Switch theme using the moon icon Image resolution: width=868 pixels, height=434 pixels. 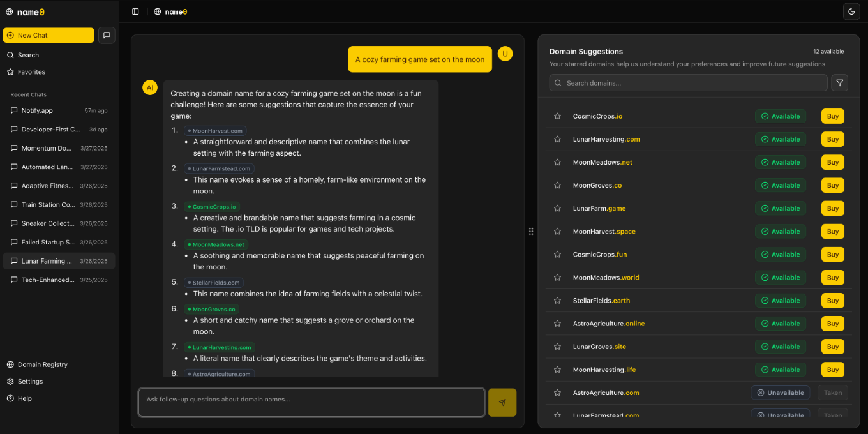pos(851,11)
